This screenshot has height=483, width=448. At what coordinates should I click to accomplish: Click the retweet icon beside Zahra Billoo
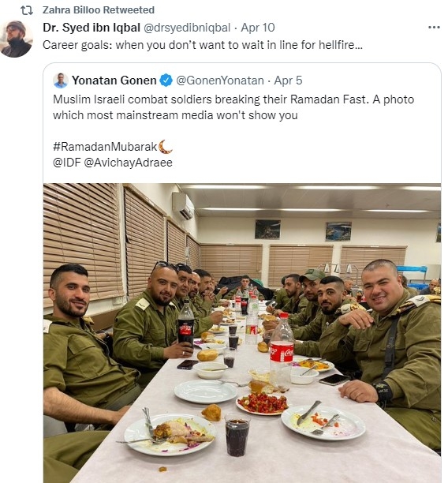click(27, 10)
